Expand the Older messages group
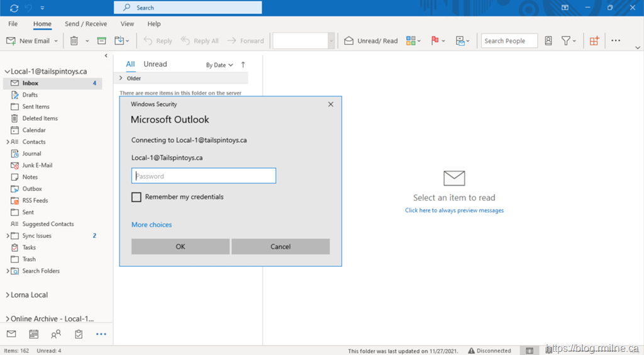 121,79
